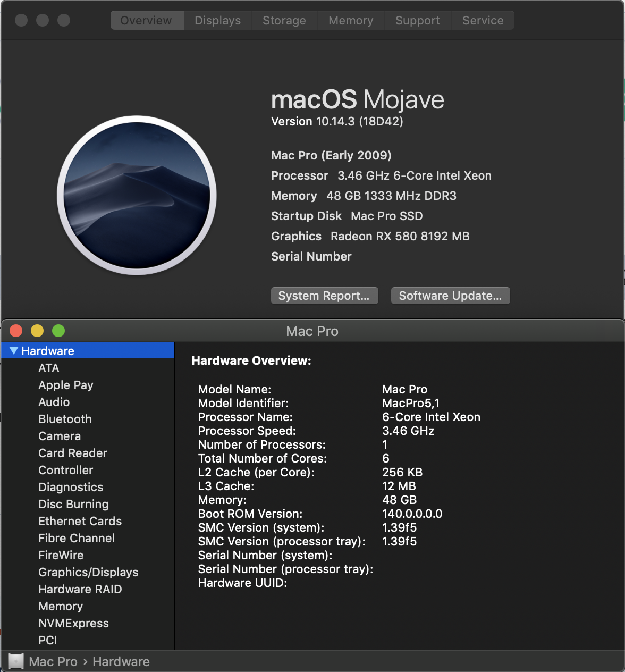625x672 pixels.
Task: Click the System Report button
Action: [x=324, y=296]
